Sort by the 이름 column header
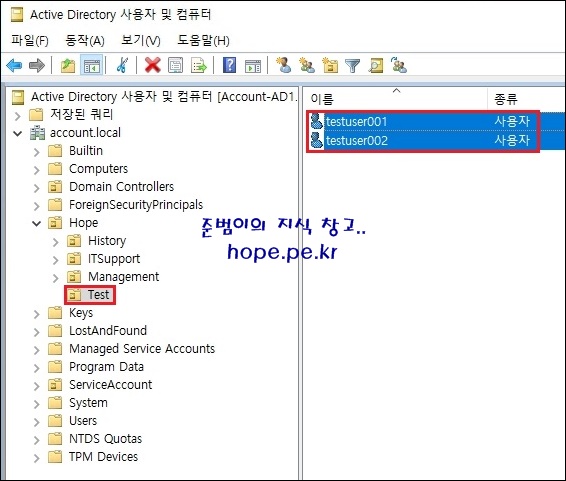This screenshot has width=566, height=481. [x=395, y=99]
